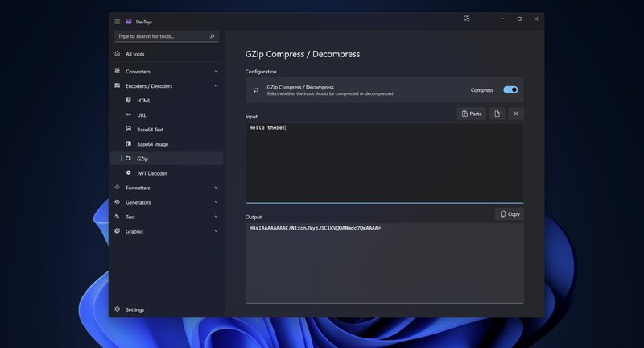
Task: Click the search magnifier icon
Action: click(212, 36)
